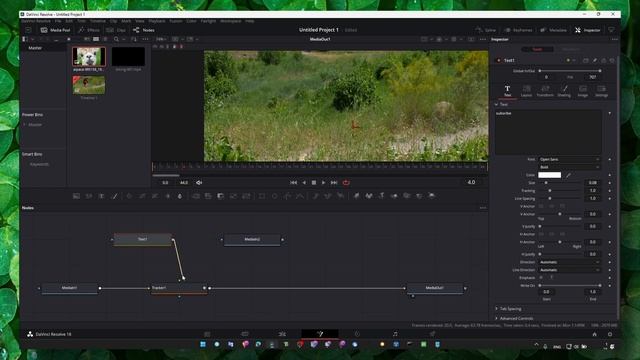Toggle keyframe for the Tracking parameter
This screenshot has width=640, height=360.
(610, 191)
